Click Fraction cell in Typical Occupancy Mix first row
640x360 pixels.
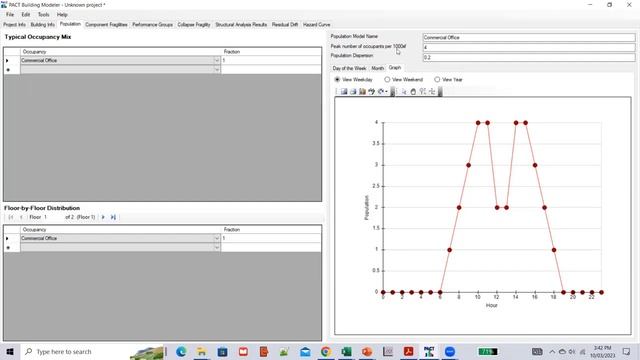point(271,60)
